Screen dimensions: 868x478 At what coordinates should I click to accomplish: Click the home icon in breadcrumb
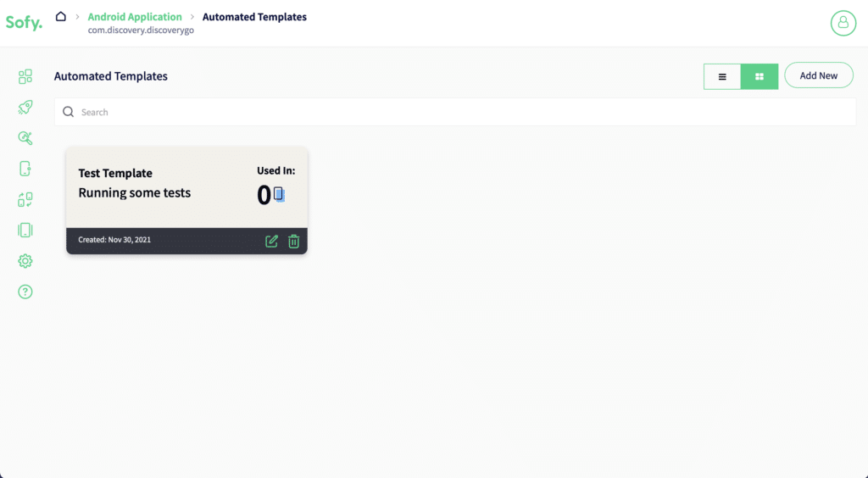[61, 16]
